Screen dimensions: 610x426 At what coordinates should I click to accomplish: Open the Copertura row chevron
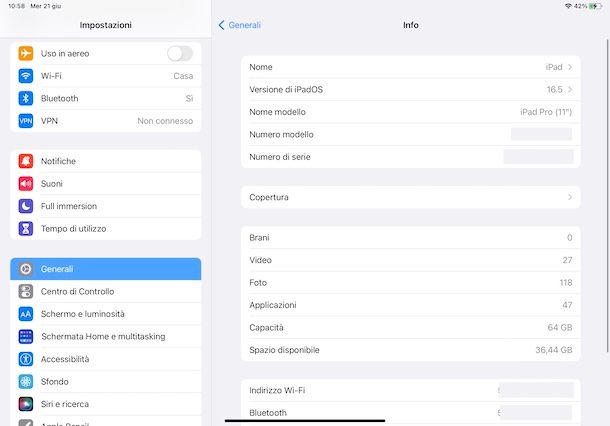coord(570,197)
